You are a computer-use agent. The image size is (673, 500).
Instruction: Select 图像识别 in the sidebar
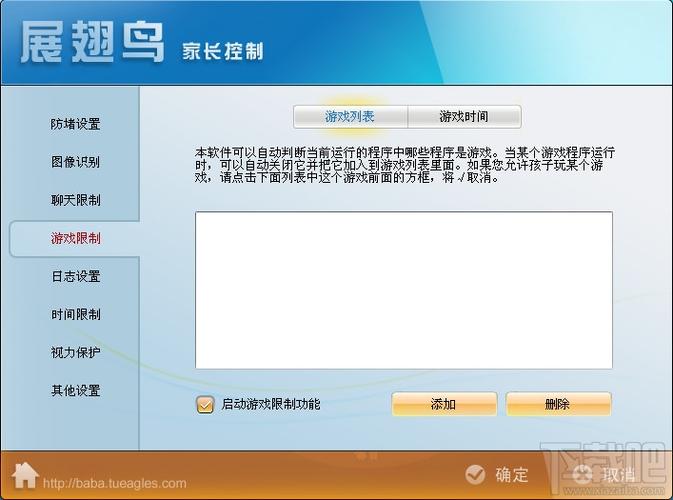click(76, 162)
